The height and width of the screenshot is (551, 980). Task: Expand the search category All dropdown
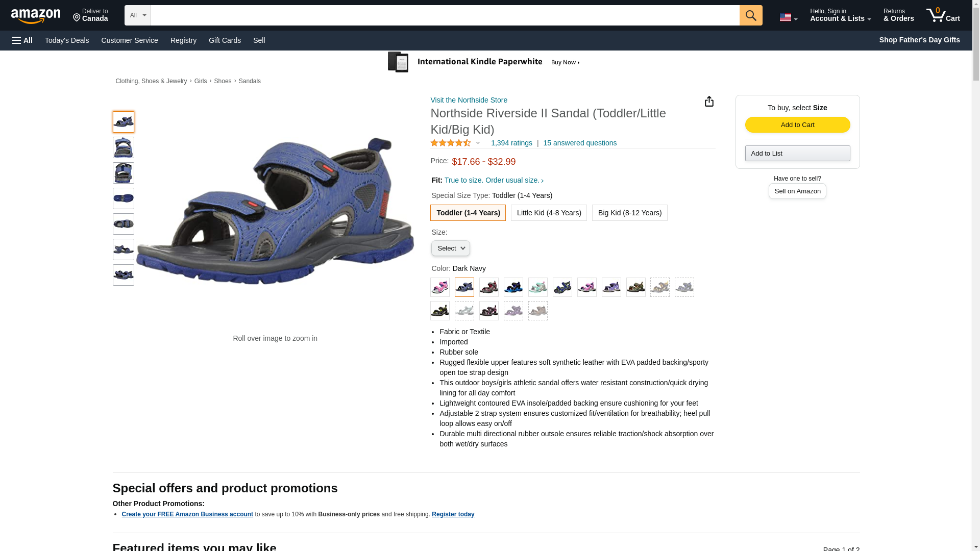pos(137,15)
